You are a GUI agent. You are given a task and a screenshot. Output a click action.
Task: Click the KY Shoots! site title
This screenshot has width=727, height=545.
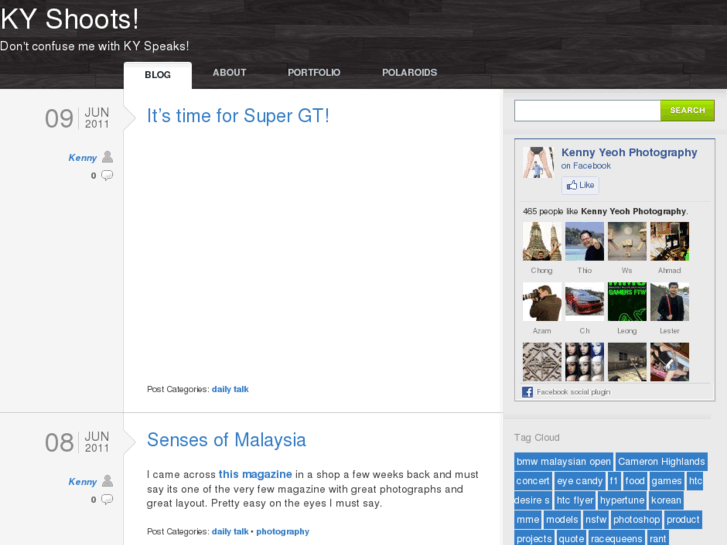click(x=70, y=19)
